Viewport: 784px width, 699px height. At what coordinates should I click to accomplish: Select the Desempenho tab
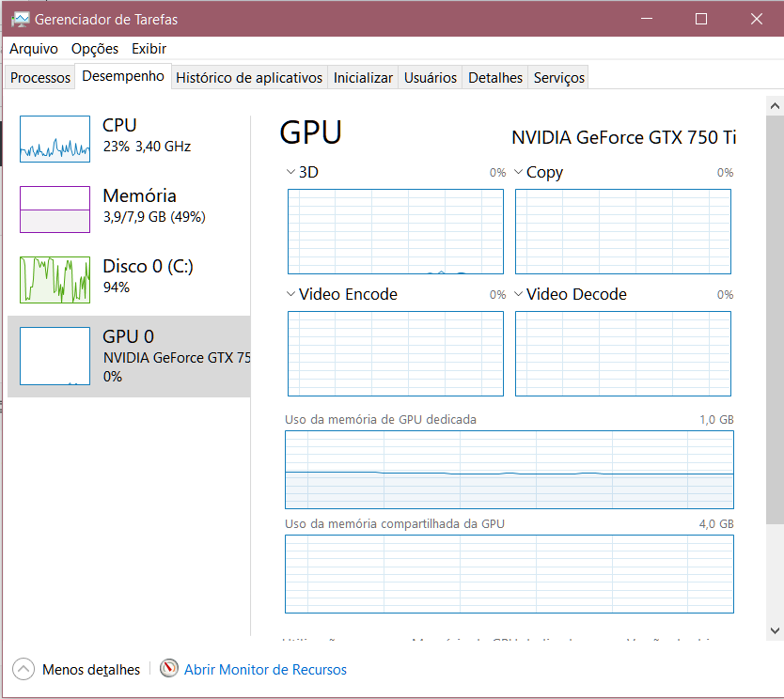123,76
